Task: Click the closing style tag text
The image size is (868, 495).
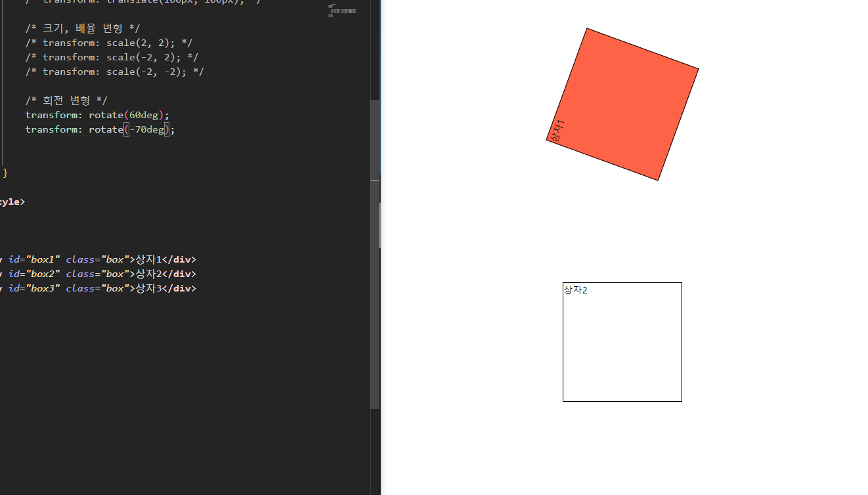Action: click(x=12, y=202)
